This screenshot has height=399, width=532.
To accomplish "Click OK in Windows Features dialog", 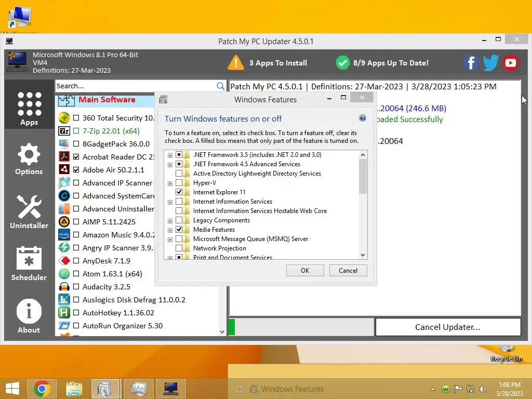I will tap(305, 270).
